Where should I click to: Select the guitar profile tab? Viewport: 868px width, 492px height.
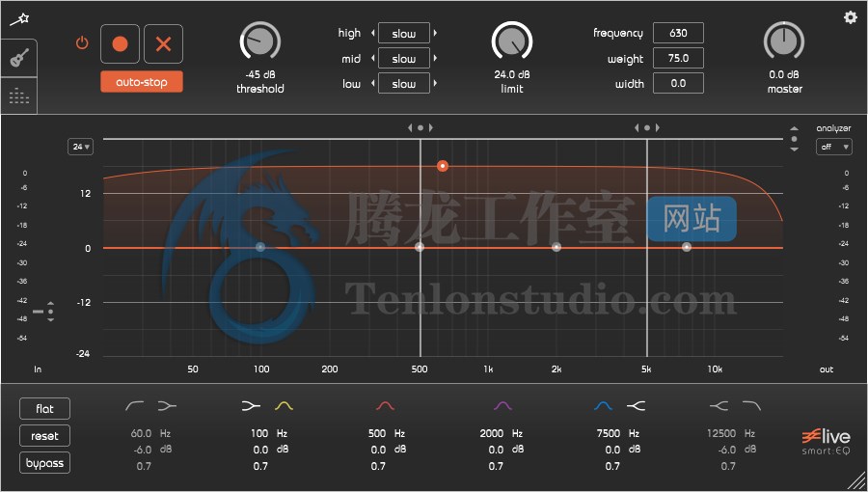pos(19,58)
